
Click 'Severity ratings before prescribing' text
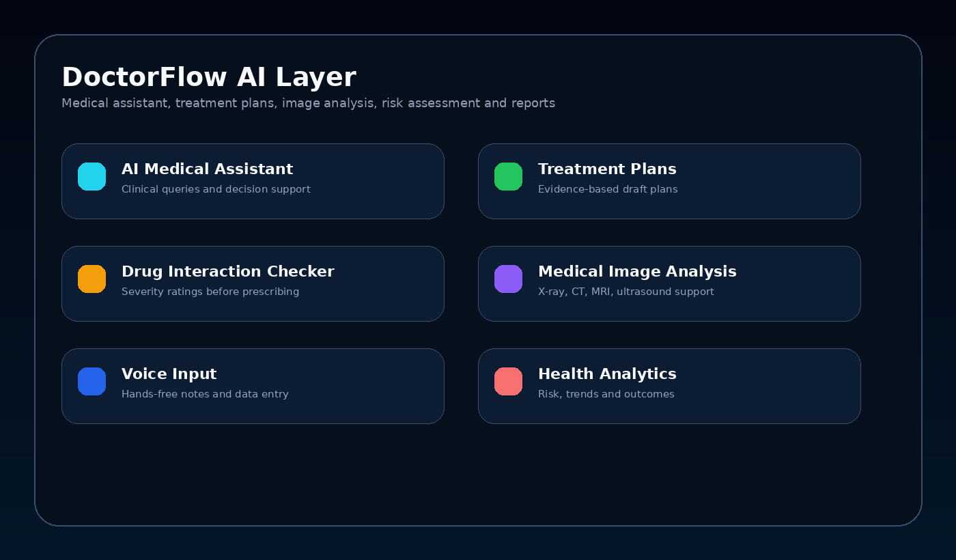[x=210, y=292]
